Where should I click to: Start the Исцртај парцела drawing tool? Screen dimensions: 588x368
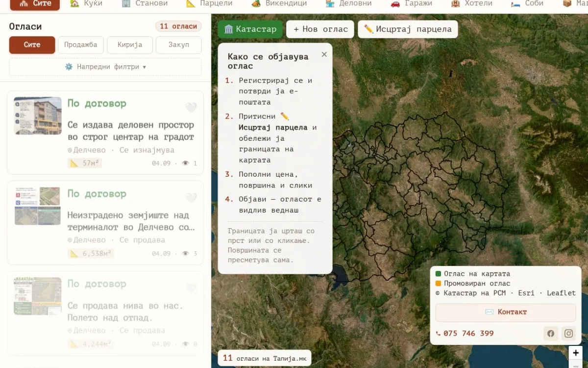click(x=408, y=29)
